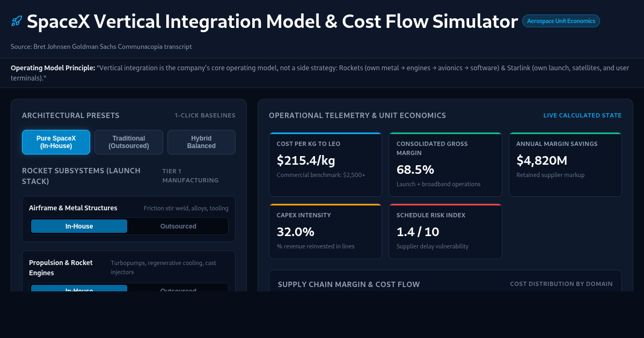Set Airframe & Metal Structures to Outsourced

[x=178, y=226]
